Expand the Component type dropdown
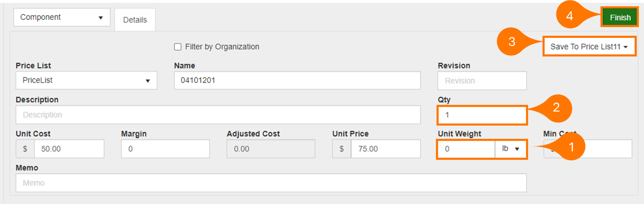Viewport: 644px width, 204px height. 62,17
